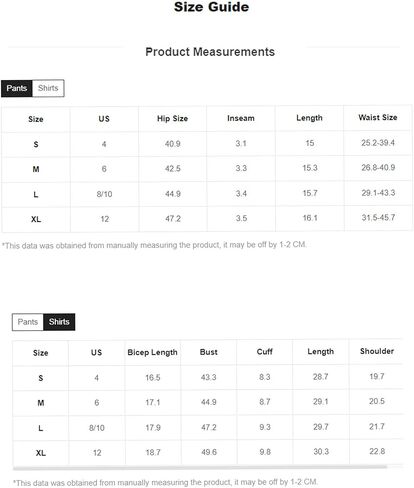Click the Cuff column header
Image resolution: width=414 pixels, height=488 pixels.
(265, 352)
